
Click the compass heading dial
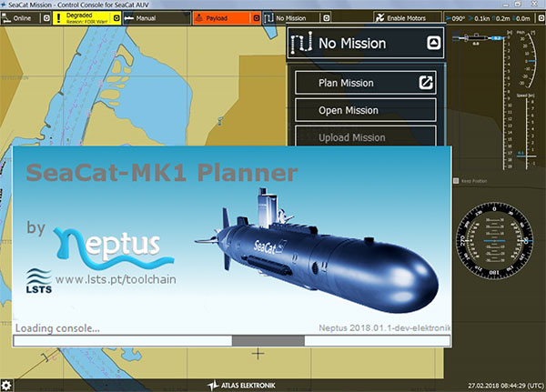pyautogui.click(x=494, y=240)
